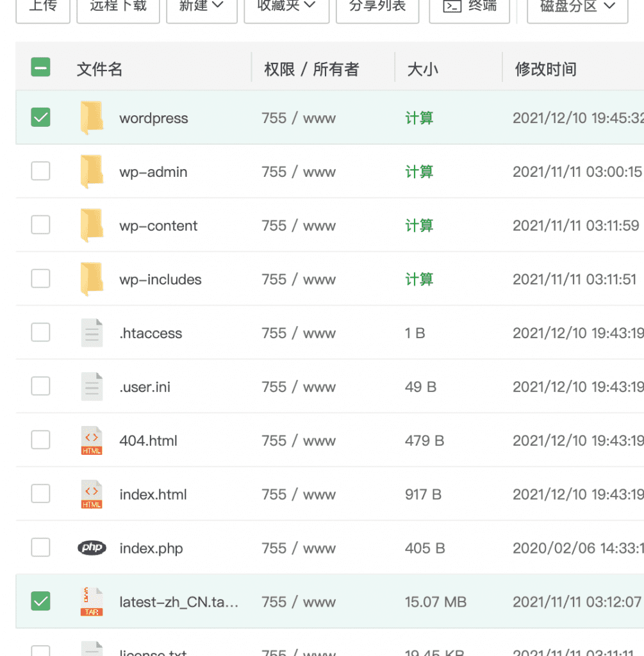The image size is (644, 656).
Task: Click the 479 B size value
Action: coord(424,441)
